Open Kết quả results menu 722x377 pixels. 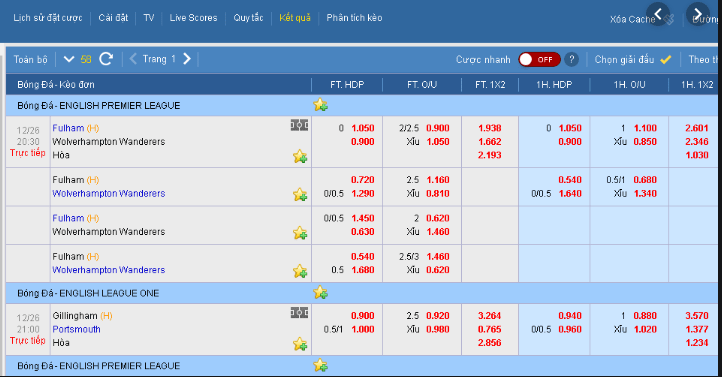point(295,18)
